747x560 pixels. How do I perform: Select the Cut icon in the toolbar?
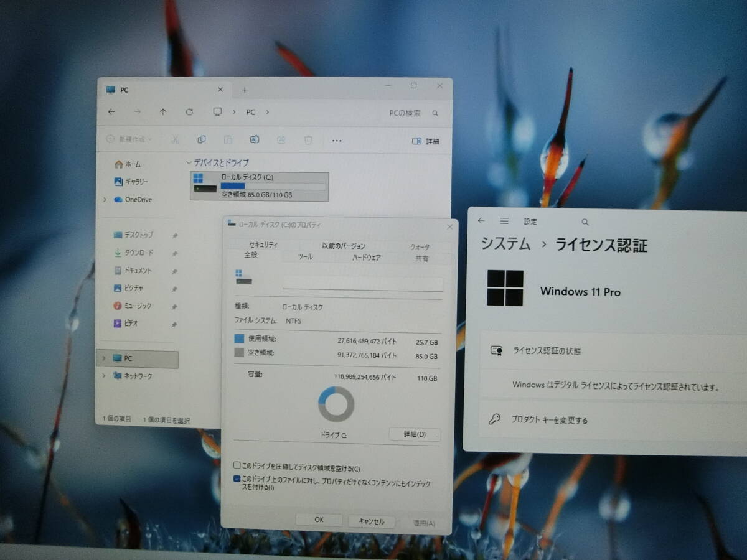(176, 139)
